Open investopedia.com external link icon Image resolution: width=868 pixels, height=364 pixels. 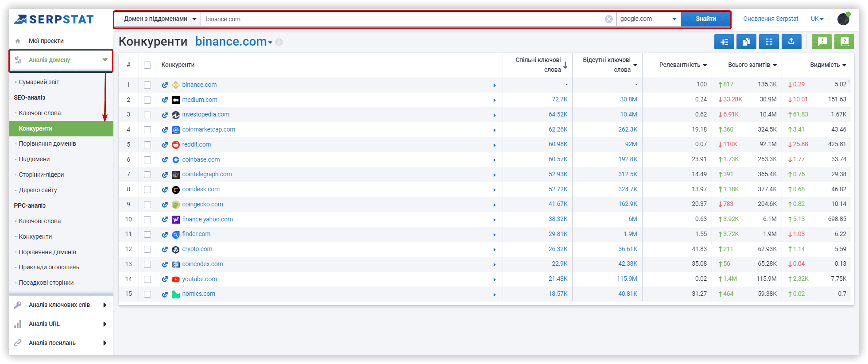[165, 115]
